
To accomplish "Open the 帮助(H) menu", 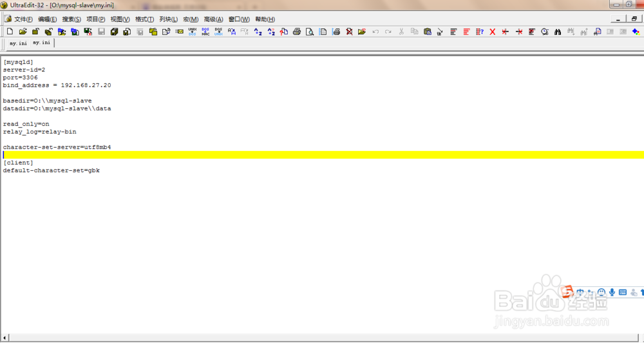I will 265,19.
